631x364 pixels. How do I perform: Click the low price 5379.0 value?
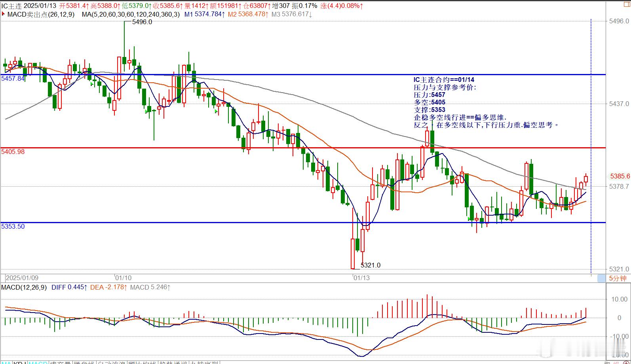(x=137, y=6)
